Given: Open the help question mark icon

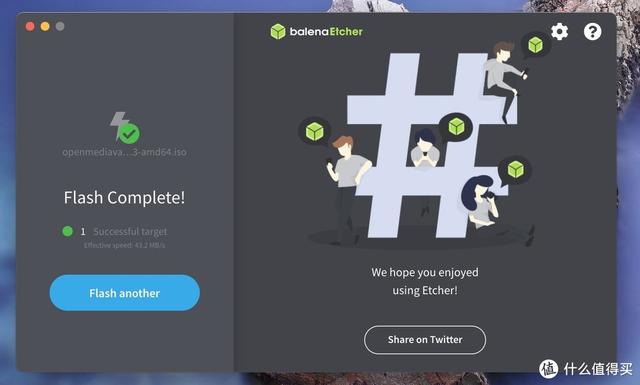Looking at the screenshot, I should pyautogui.click(x=592, y=31).
